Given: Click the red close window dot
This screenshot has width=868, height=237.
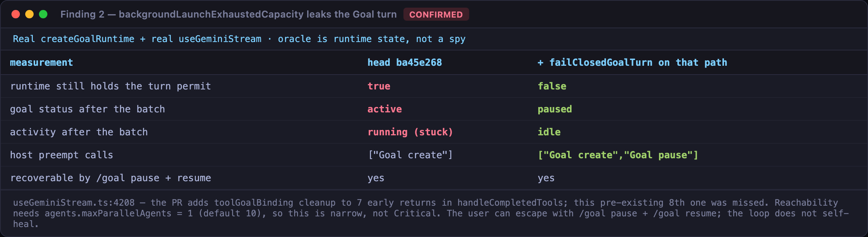Looking at the screenshot, I should click(x=16, y=14).
